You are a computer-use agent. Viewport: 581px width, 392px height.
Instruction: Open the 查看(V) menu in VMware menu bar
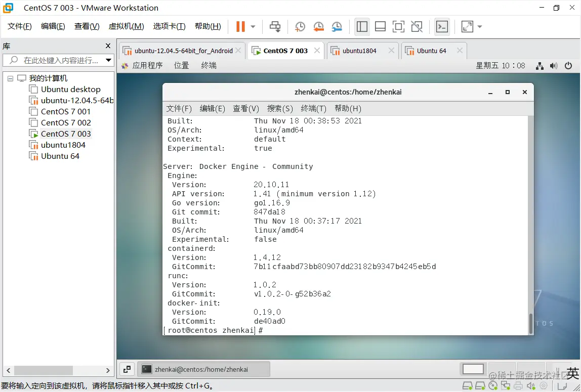point(87,26)
